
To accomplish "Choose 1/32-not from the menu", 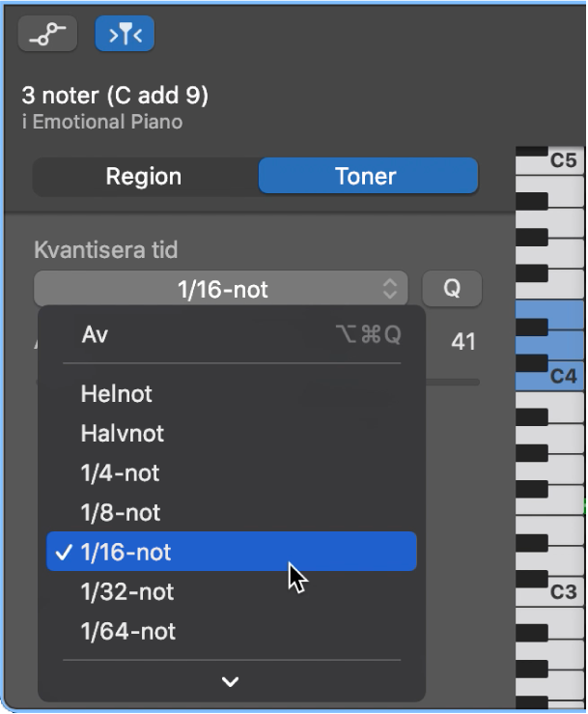I will coord(127,592).
